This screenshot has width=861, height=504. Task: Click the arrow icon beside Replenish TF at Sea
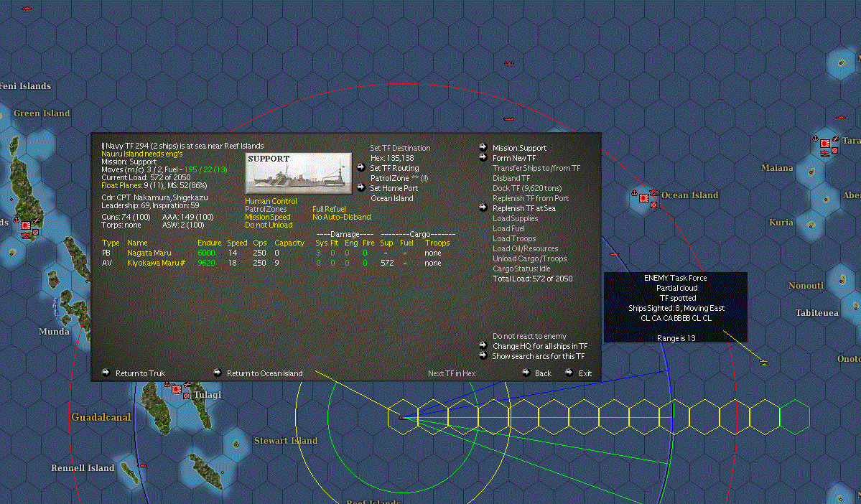pos(483,207)
